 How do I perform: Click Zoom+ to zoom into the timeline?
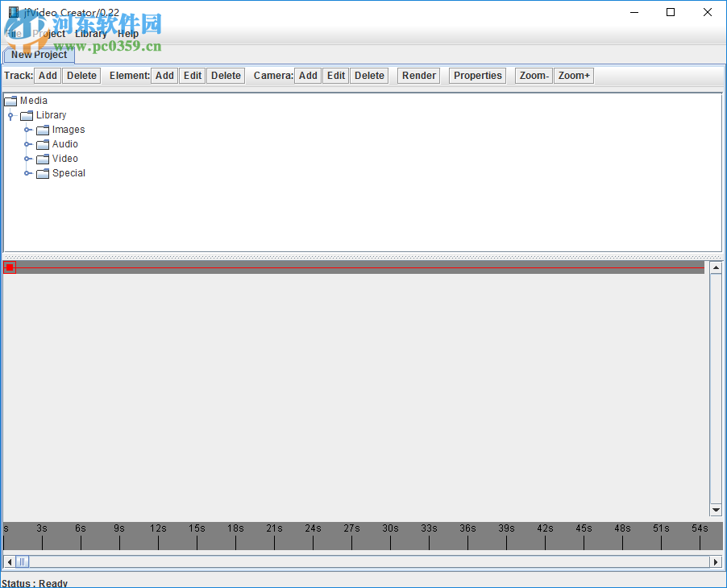click(573, 75)
